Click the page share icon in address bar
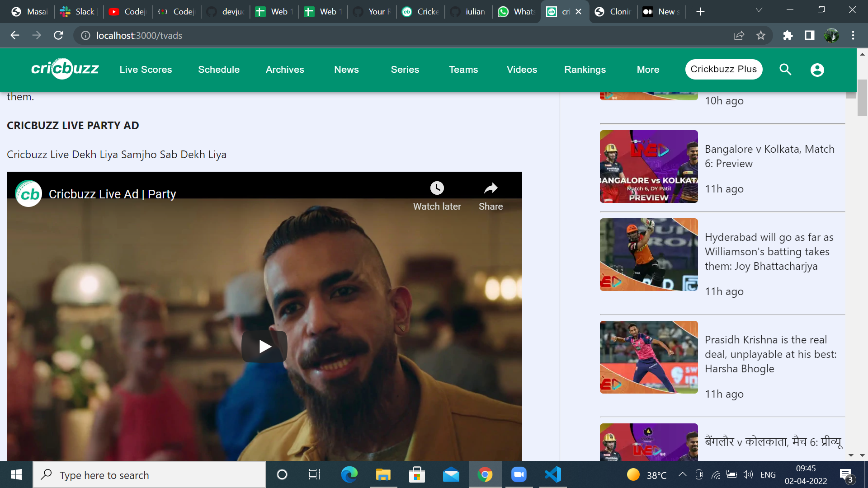Screen dimensions: 868x488 click(739, 35)
